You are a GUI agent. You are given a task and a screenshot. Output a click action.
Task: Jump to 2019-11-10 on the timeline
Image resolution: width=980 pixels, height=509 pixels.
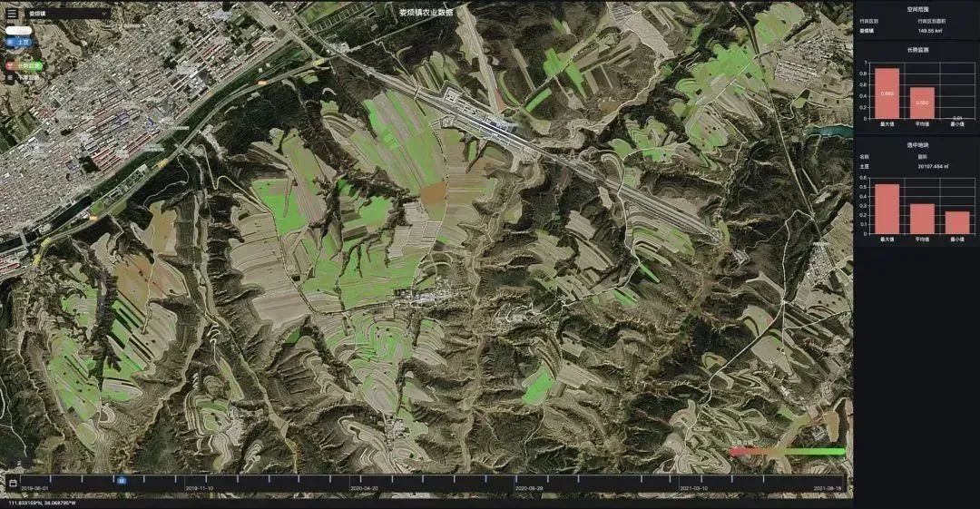coord(199,487)
